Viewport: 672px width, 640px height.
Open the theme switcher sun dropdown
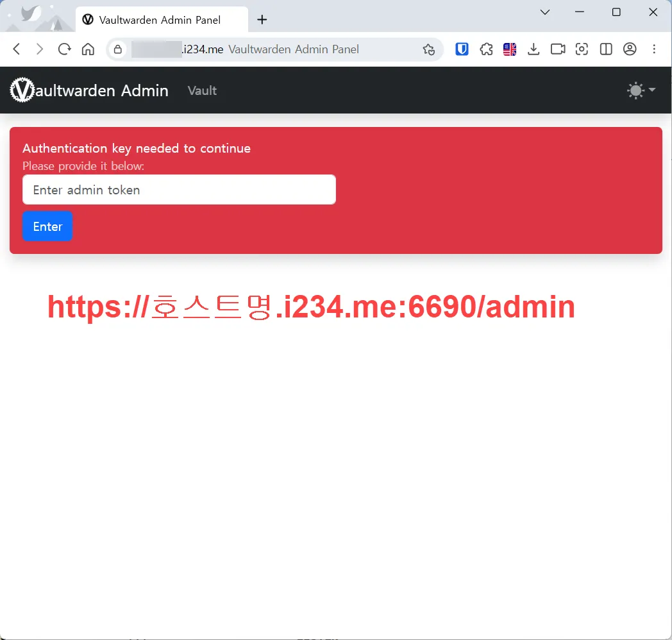tap(641, 90)
